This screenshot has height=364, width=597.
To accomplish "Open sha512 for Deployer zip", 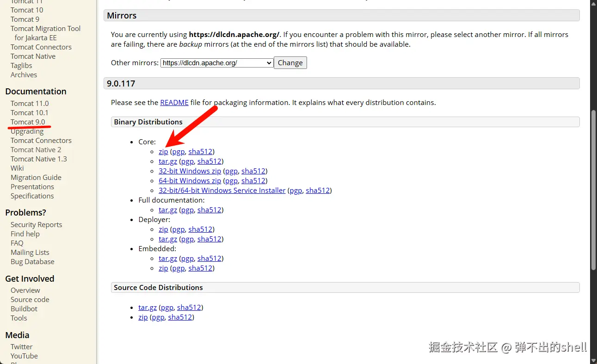I will pos(200,229).
